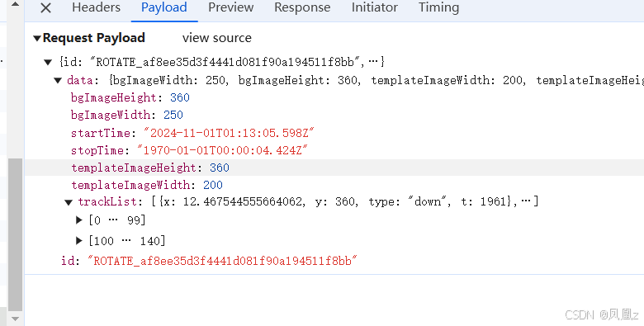The height and width of the screenshot is (326, 644).
Task: Click the bottom id ROTATE_ value
Action: [x=222, y=261]
